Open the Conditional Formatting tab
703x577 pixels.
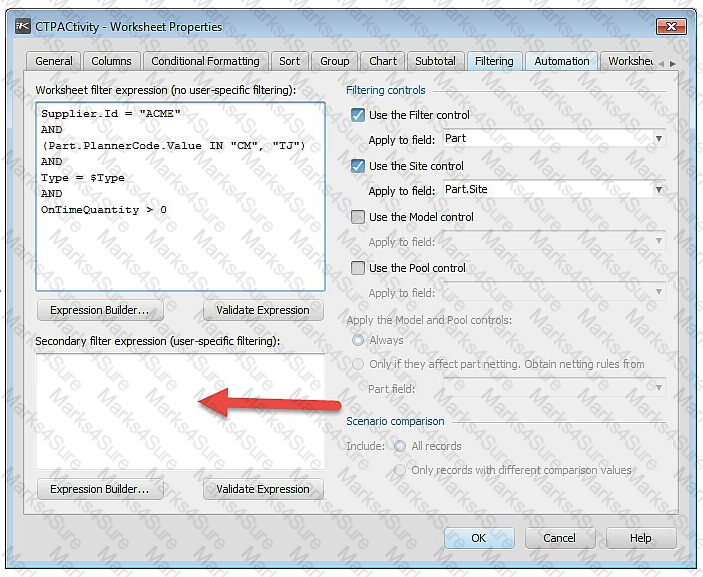205,61
